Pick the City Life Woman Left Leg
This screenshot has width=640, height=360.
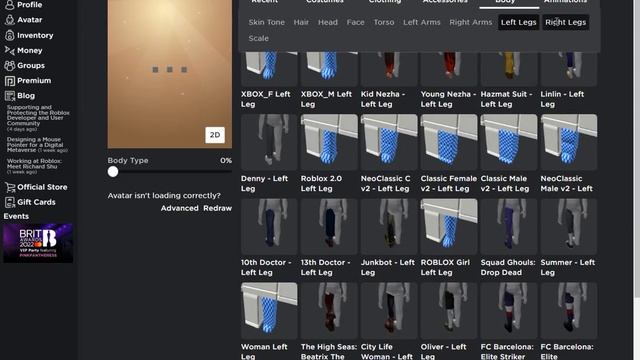[x=389, y=311]
